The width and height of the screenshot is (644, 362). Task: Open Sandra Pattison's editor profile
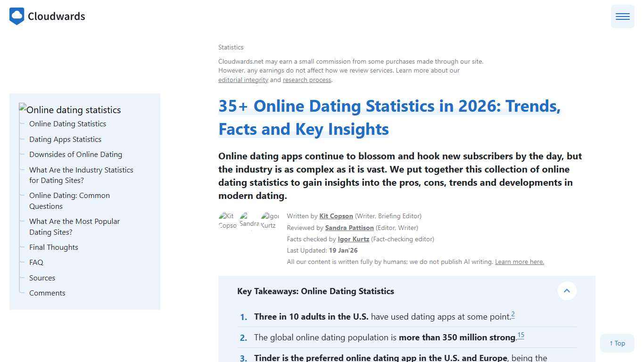click(349, 228)
